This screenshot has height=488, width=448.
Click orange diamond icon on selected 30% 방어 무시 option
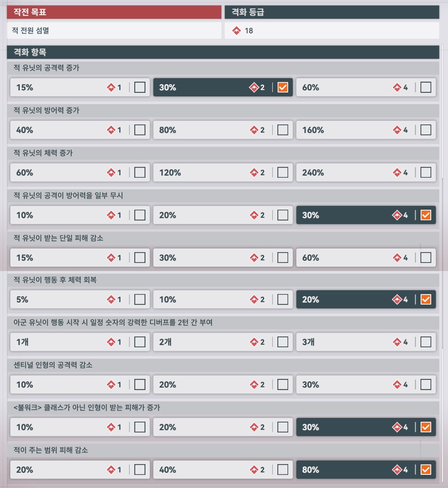tap(397, 215)
